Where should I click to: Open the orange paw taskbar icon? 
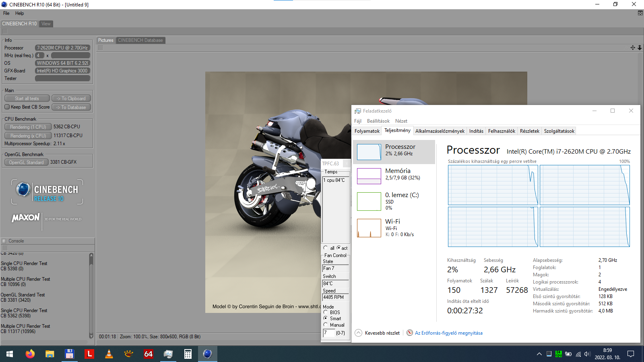[x=128, y=354]
